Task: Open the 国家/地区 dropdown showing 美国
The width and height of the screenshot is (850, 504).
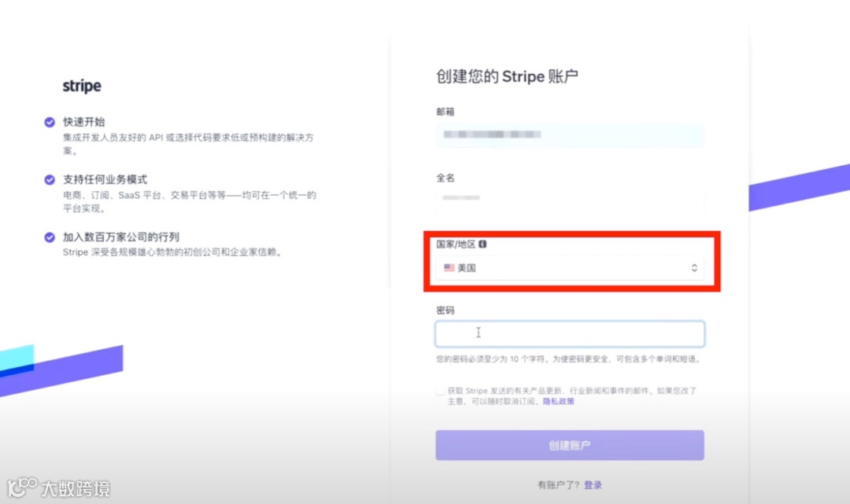Action: tap(570, 268)
